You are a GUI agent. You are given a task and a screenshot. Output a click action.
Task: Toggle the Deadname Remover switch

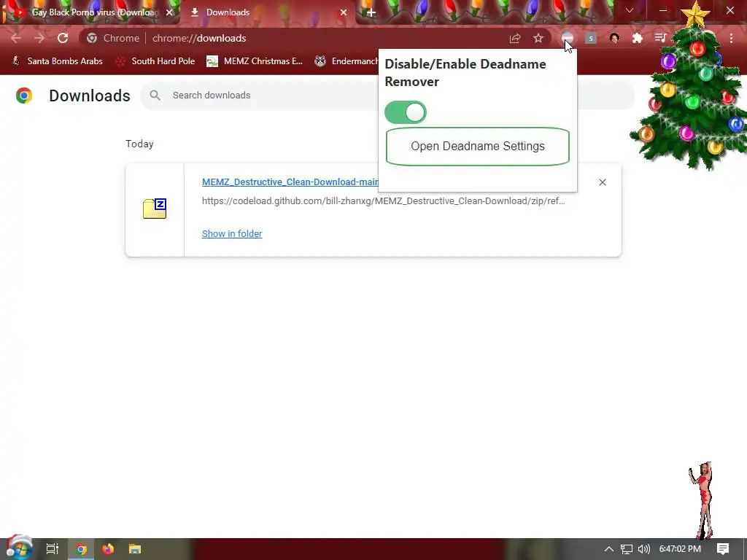click(x=406, y=112)
